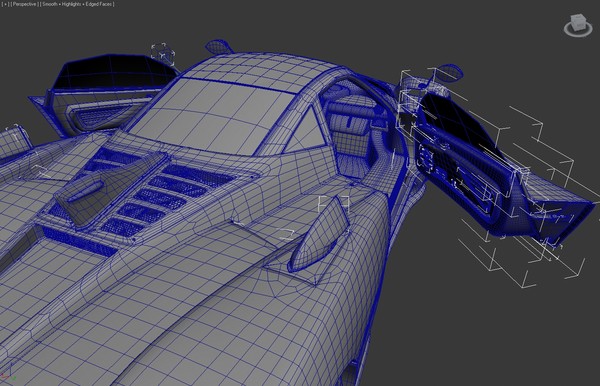This screenshot has height=386, width=600.
Task: Open the [+] general viewport menu
Action: point(5,4)
